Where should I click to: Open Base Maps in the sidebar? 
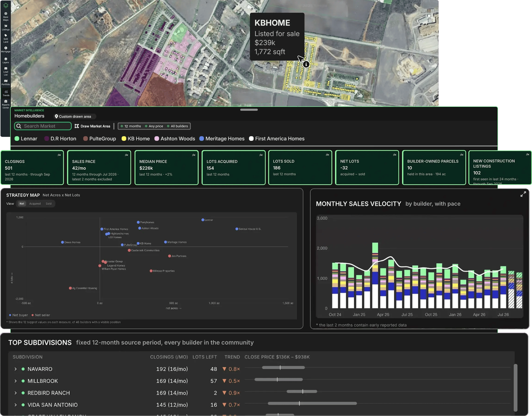(x=6, y=16)
